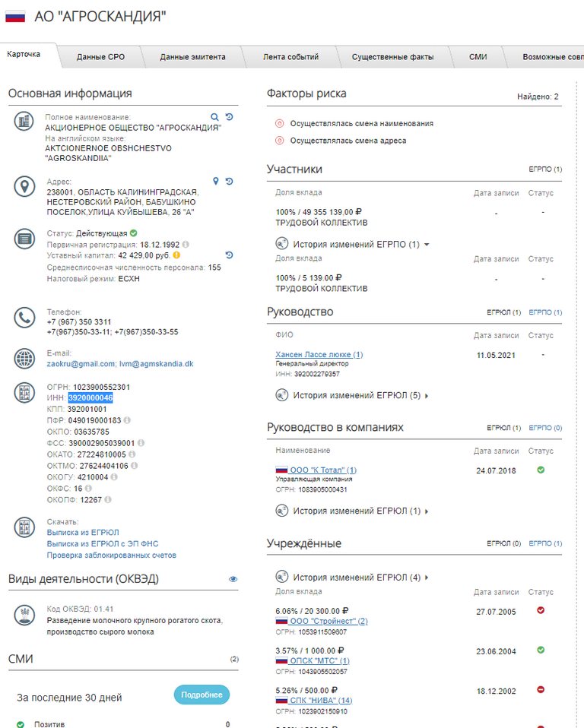The image size is (584, 728).
Task: Switch to Существенные факты tab
Action: click(392, 57)
